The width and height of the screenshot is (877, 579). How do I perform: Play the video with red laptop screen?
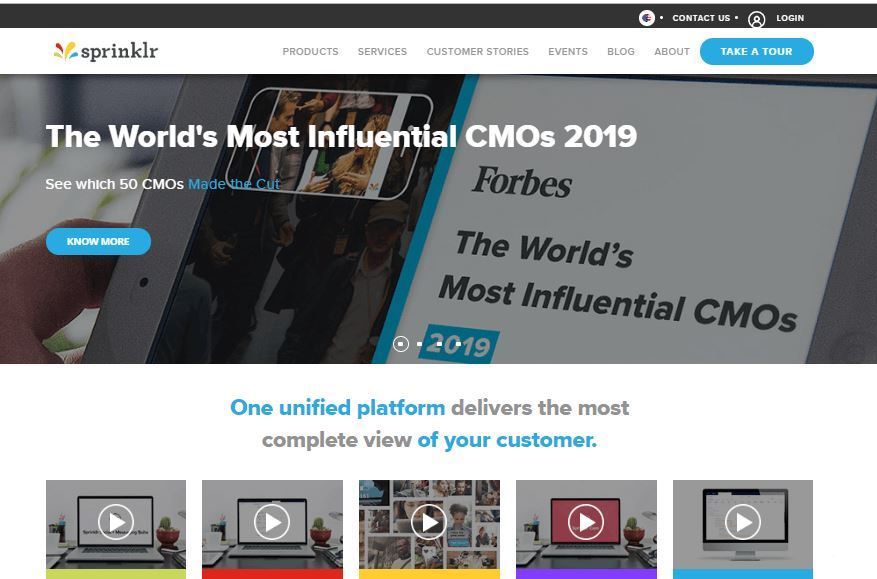pos(586,522)
